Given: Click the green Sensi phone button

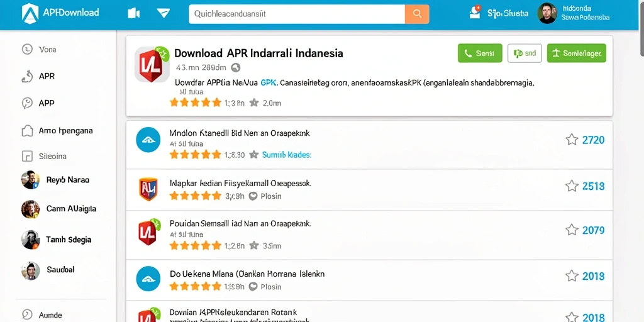Looking at the screenshot, I should (480, 53).
